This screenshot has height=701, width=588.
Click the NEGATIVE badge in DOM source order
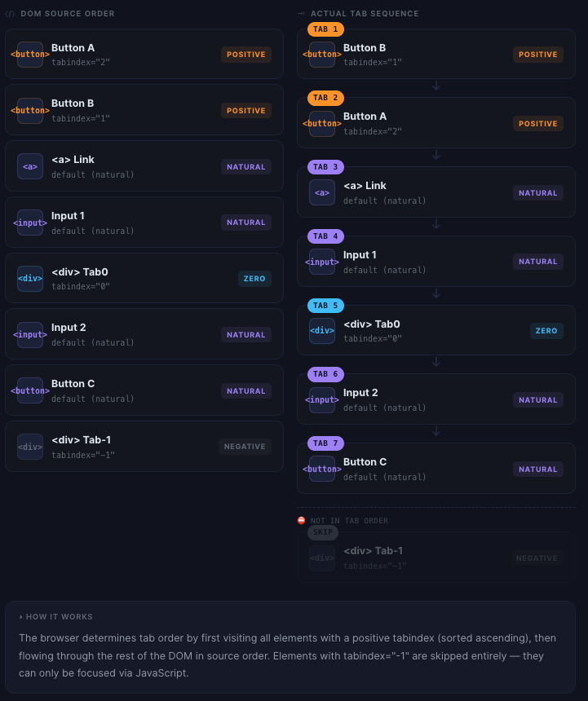point(245,447)
